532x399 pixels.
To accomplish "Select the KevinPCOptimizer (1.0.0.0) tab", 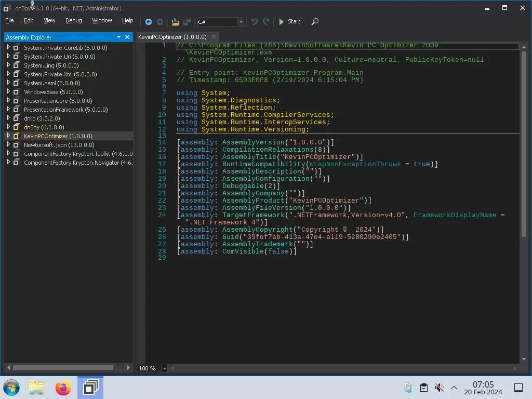I will 172,37.
